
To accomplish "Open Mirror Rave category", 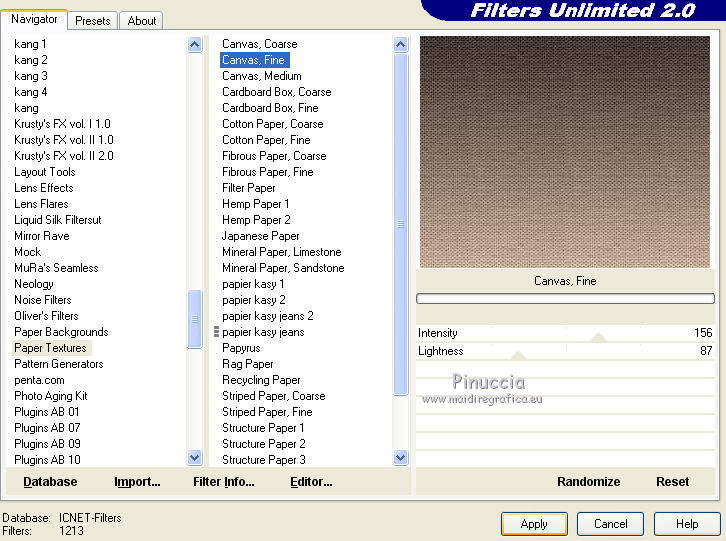I will point(42,236).
